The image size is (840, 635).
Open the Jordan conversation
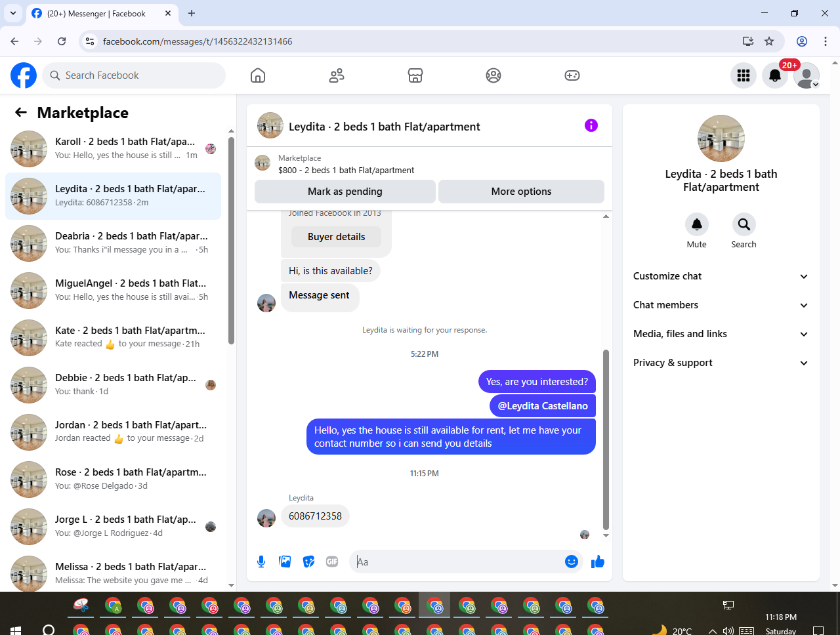click(113, 432)
